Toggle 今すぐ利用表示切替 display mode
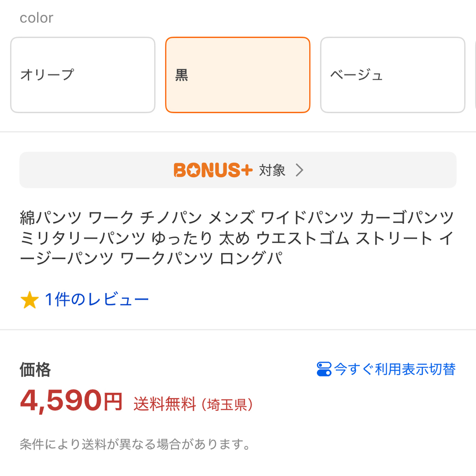The height and width of the screenshot is (476, 476). click(386, 369)
